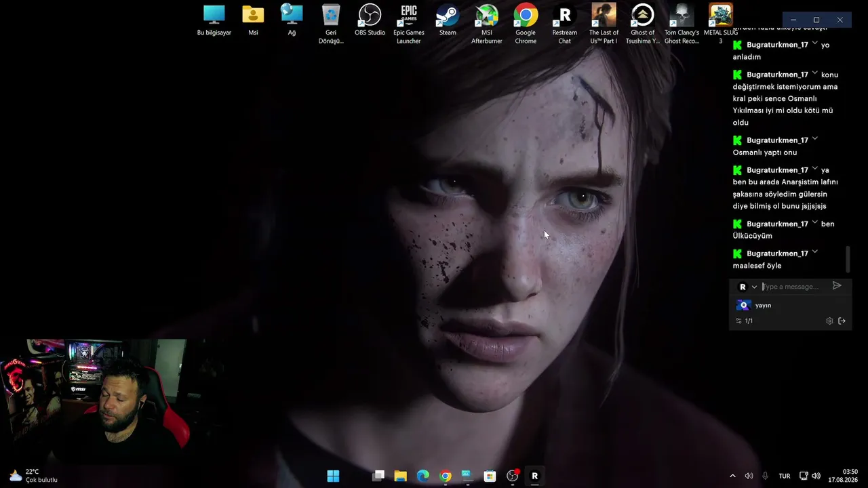Open network and volume quick settings
The width and height of the screenshot is (868, 488).
[810, 476]
